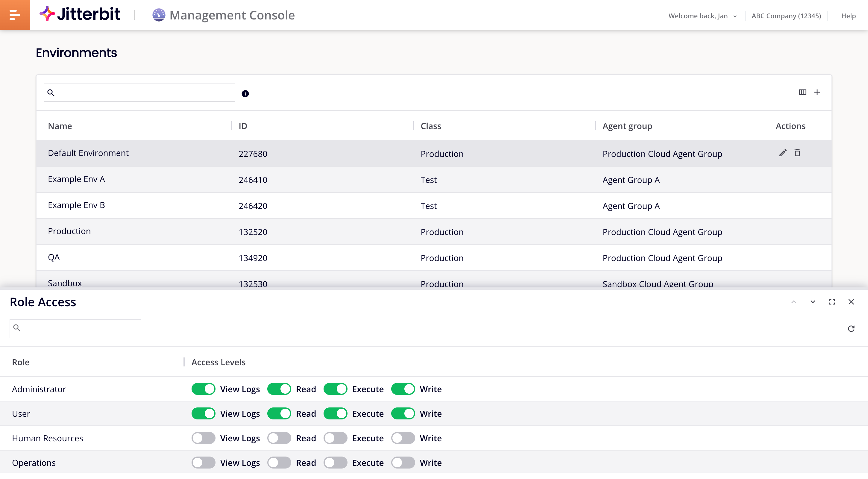Screen dimensions: 868x479
Task: Click magnifier icon in environments search
Action: [x=51, y=93]
